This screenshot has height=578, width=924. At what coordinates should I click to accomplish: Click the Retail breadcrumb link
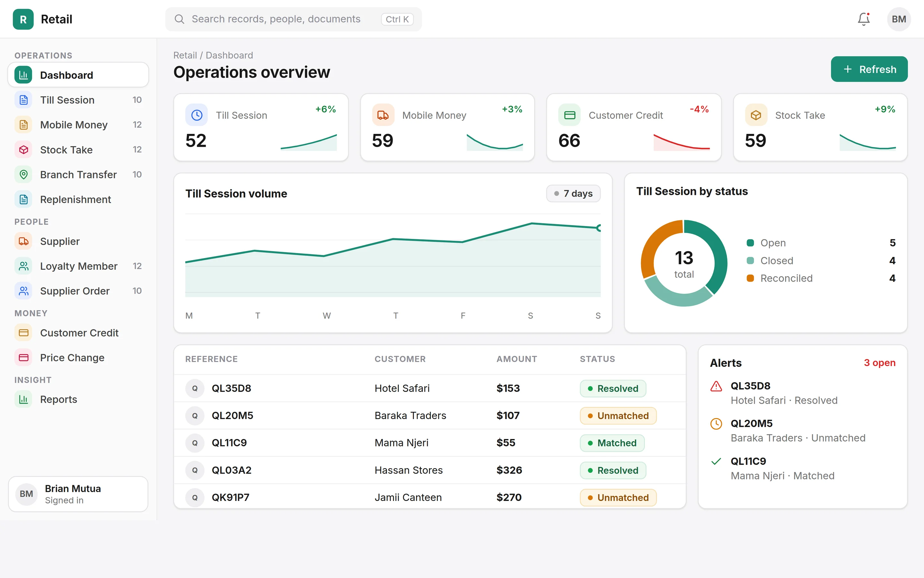[x=185, y=55]
